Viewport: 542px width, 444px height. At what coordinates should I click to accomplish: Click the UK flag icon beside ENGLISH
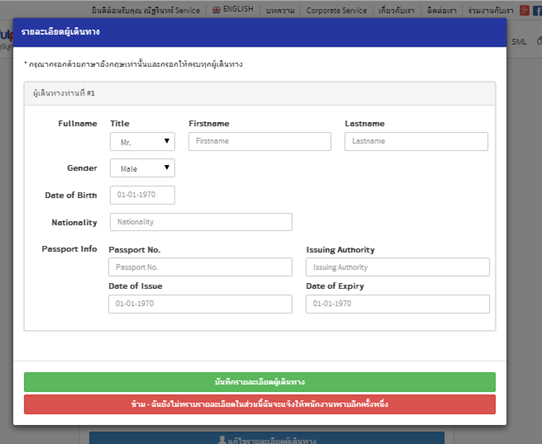tap(216, 10)
